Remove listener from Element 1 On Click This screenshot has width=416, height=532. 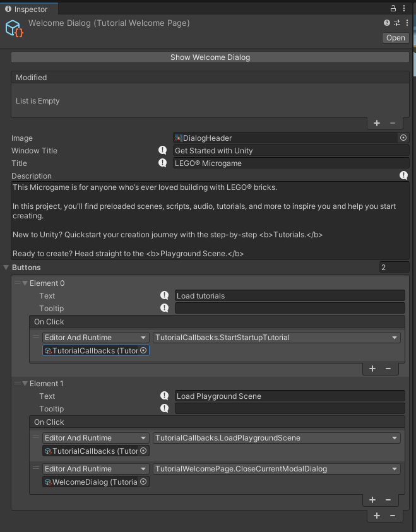coord(388,500)
